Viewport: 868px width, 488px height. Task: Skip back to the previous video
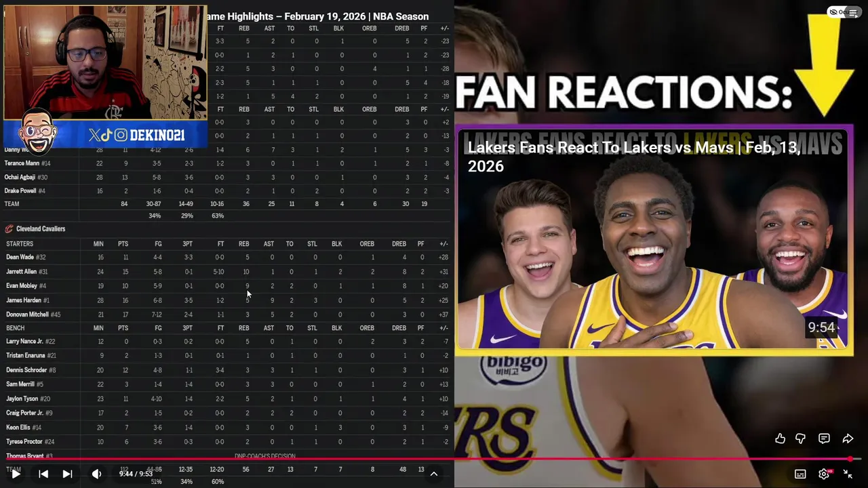click(43, 474)
